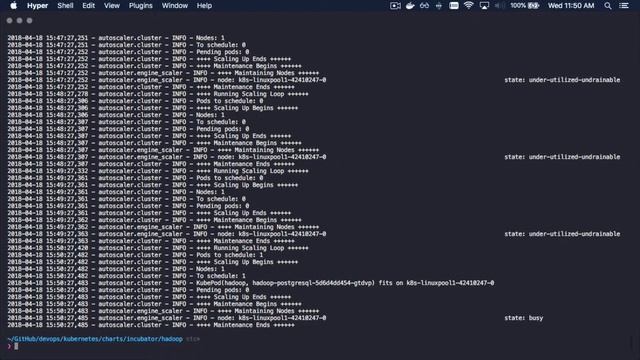Click the 'KubePod(hadoop, hadoop-postgresql-5d6d4dd454-gtdvp) fits on' line
Image resolution: width=640 pixels, height=360 pixels.
point(251,283)
